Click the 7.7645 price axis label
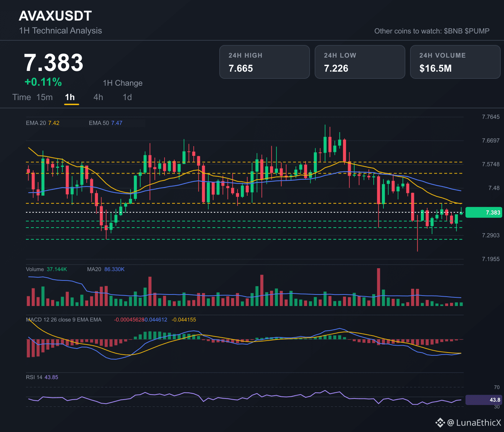504x432 pixels. coord(491,117)
